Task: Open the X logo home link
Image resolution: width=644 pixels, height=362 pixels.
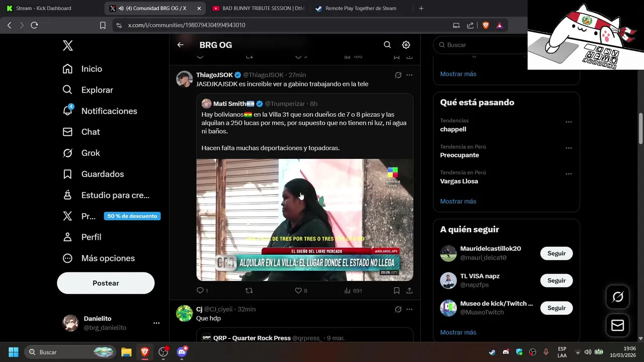Action: (68, 46)
